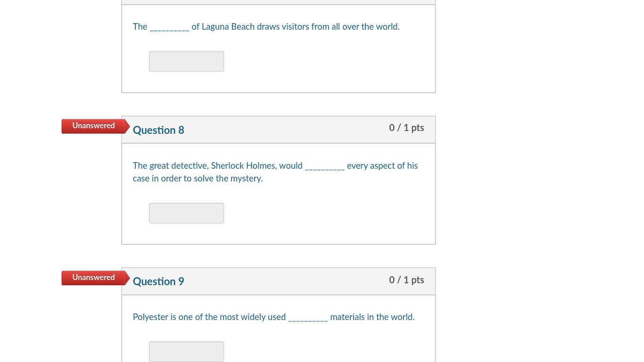Click the blank line in the Laguna Beach sentence
Image resolution: width=644 pixels, height=362 pixels.
coord(169,28)
